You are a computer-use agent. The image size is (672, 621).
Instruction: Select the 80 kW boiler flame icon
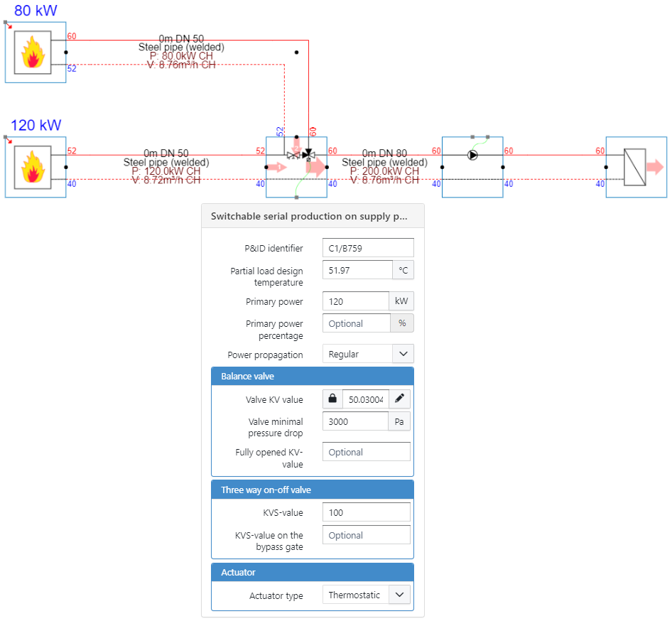point(33,52)
